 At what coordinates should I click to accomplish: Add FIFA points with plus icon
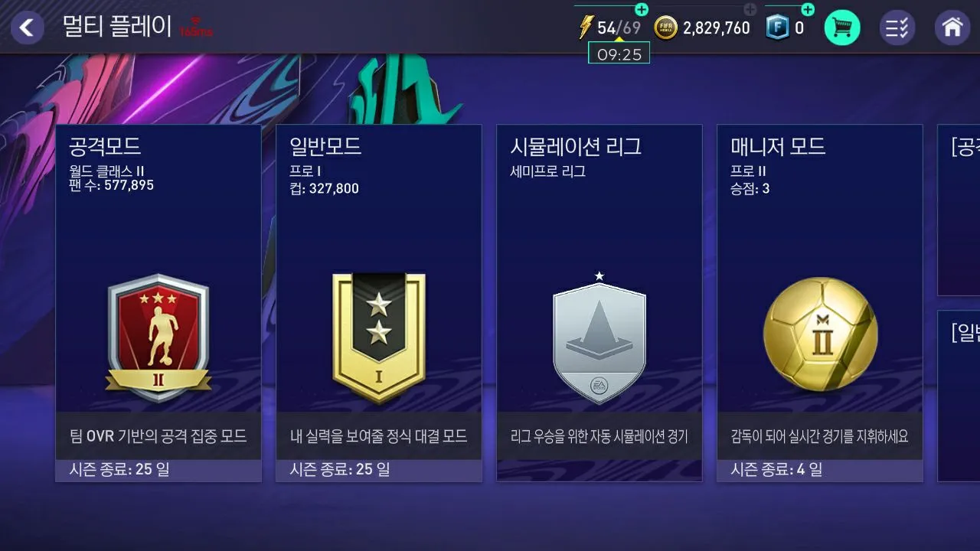point(808,10)
